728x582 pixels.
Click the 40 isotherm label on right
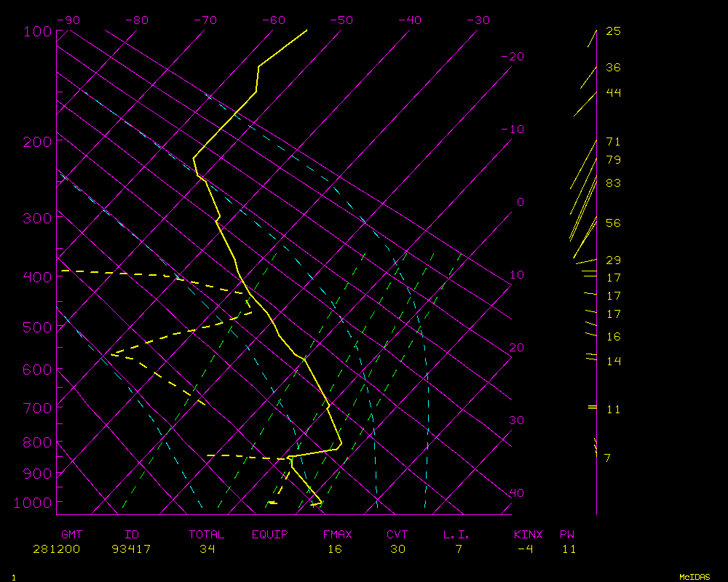516,493
